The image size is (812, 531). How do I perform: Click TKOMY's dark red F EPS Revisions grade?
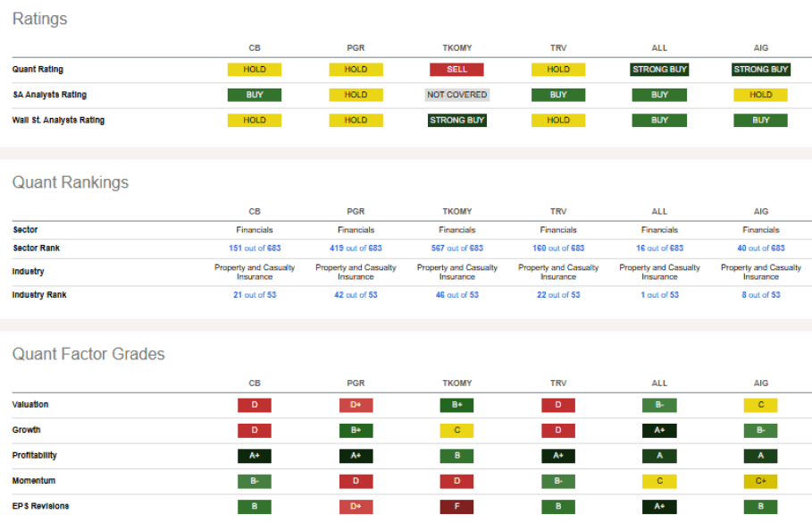click(x=456, y=507)
